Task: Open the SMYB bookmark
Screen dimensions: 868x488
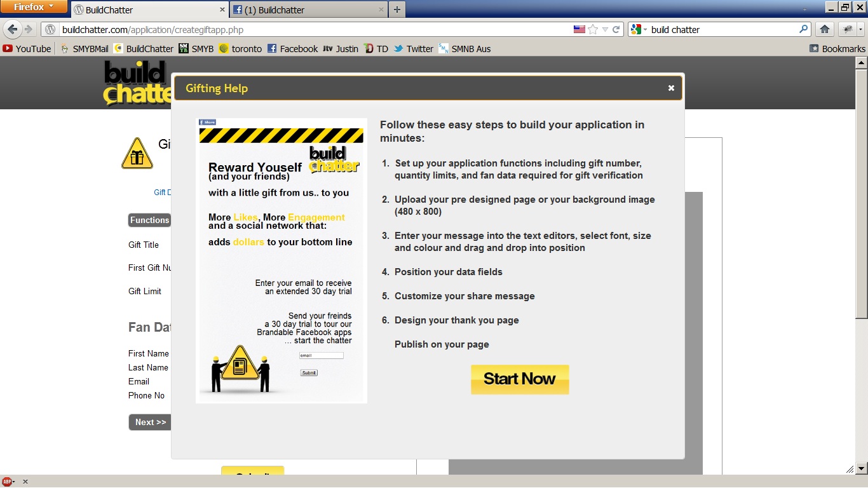Action: click(x=196, y=48)
